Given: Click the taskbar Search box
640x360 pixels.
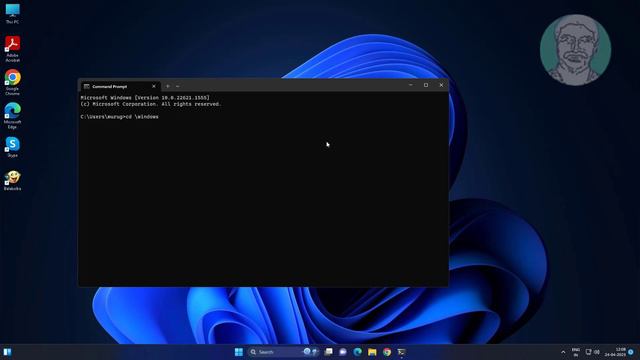Looking at the screenshot, I should tap(283, 352).
